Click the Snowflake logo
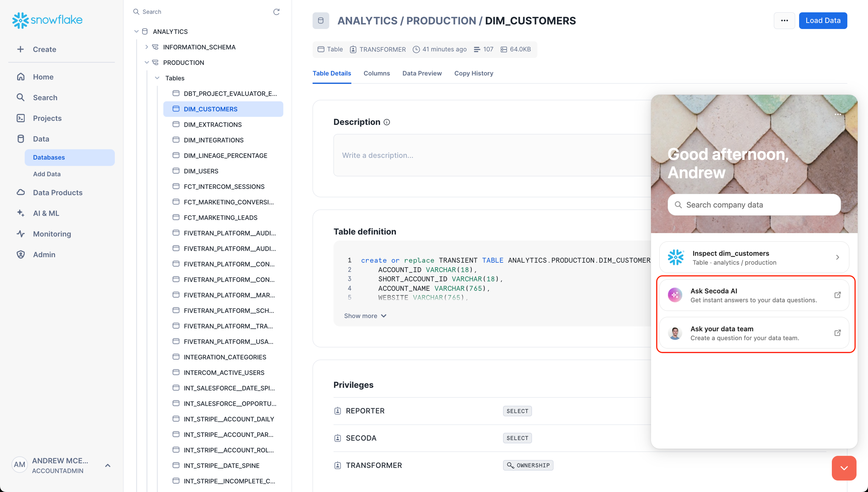Image resolution: width=868 pixels, height=492 pixels. click(x=47, y=20)
